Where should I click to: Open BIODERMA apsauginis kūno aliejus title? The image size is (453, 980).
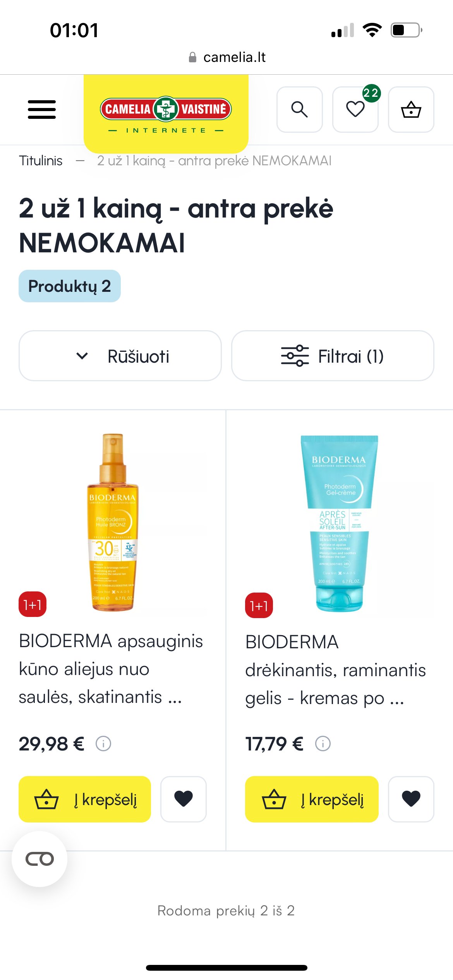(x=110, y=669)
